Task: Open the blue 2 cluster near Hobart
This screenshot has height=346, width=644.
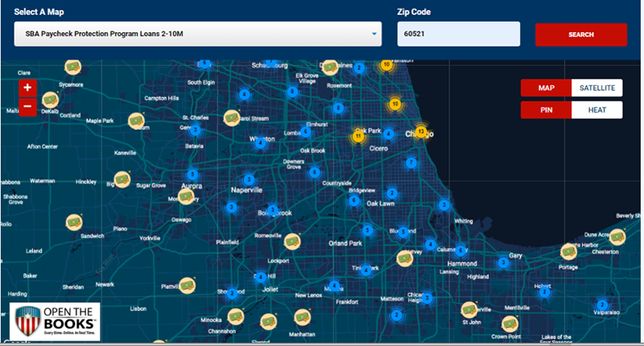Action: point(545,292)
